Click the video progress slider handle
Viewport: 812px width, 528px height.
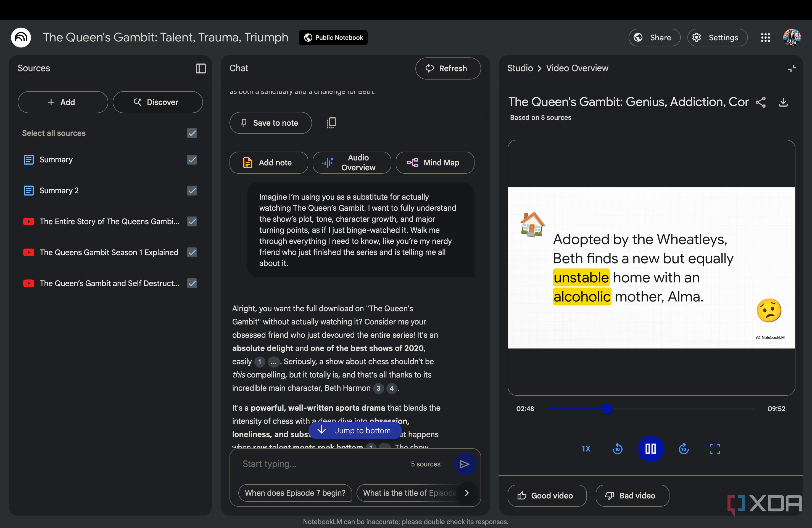coord(607,409)
